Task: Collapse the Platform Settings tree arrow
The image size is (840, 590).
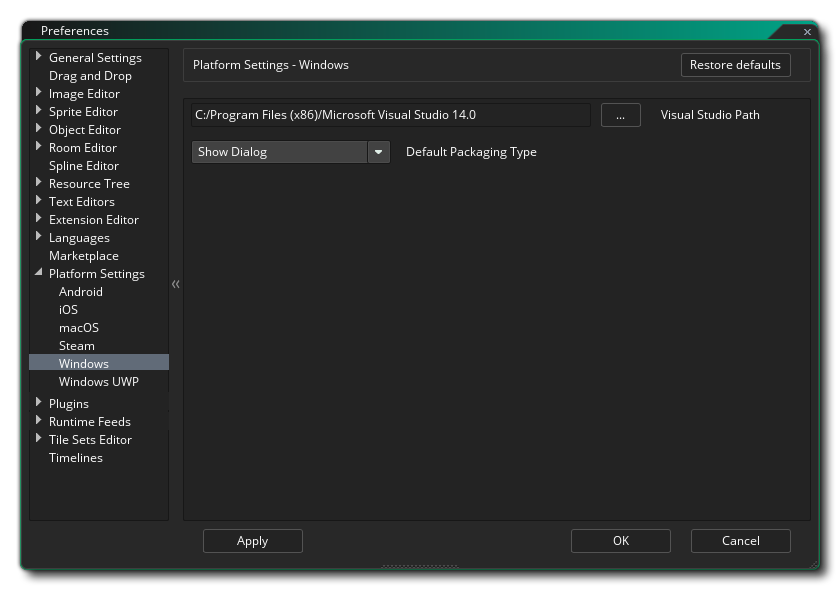Action: 39,273
